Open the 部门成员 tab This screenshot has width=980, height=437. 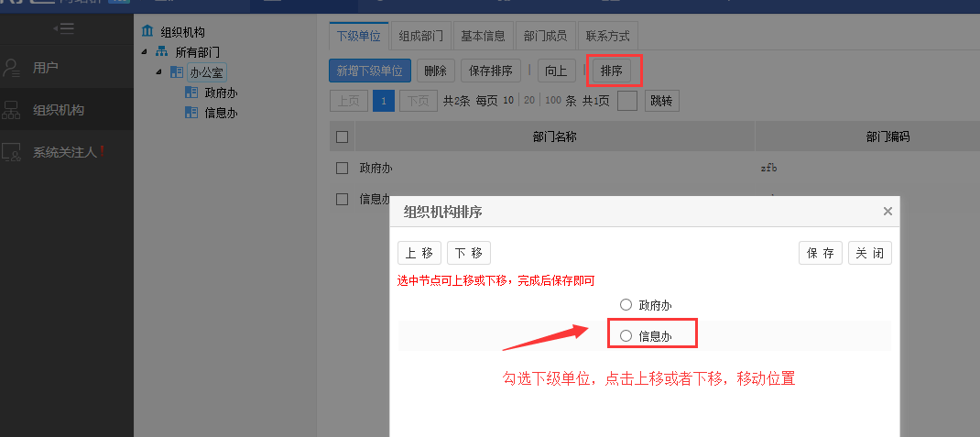(x=545, y=37)
